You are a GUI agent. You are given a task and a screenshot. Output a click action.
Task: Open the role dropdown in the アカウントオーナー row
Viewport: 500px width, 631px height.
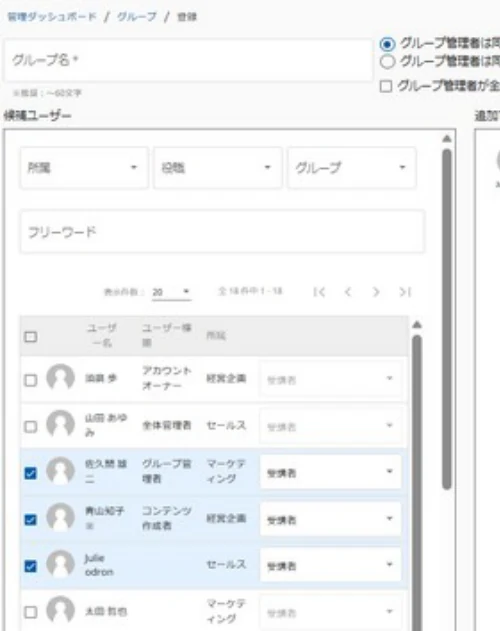[331, 379]
